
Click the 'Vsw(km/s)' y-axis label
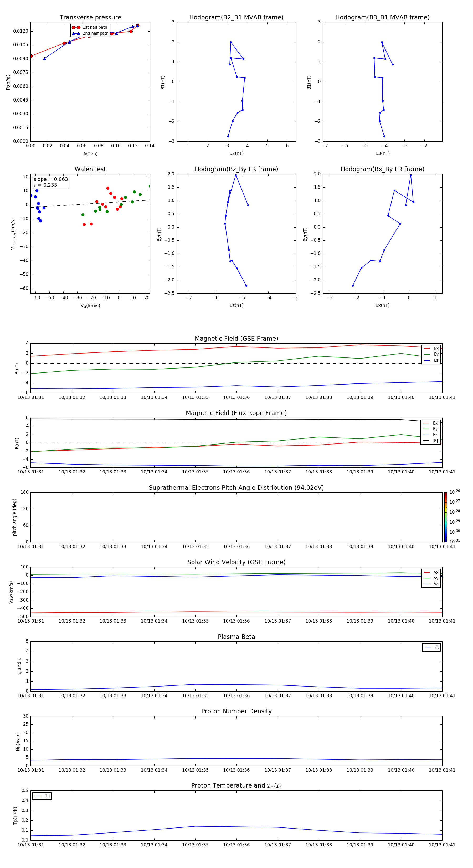click(11, 592)
